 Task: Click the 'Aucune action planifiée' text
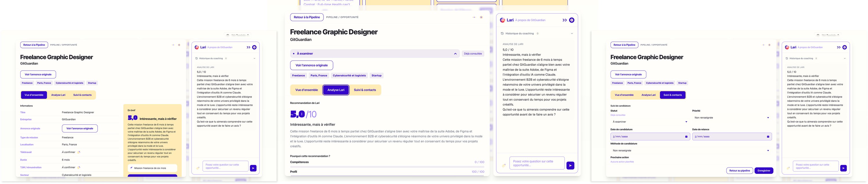click(x=622, y=162)
